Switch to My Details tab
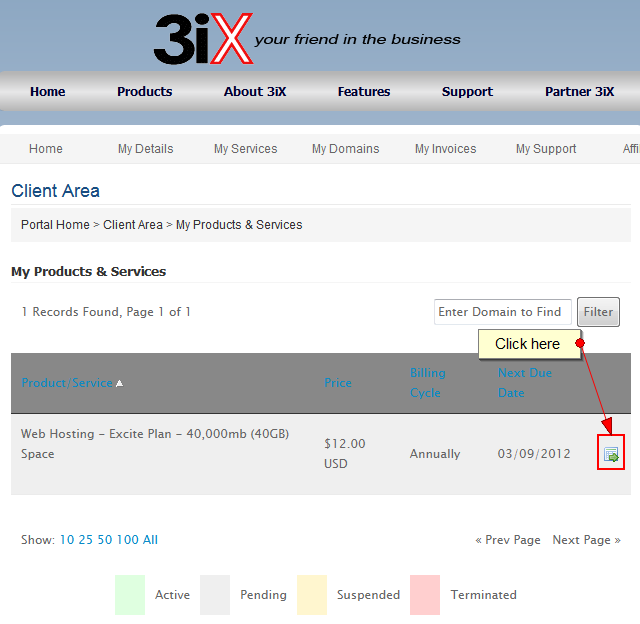640x624 pixels. point(145,149)
